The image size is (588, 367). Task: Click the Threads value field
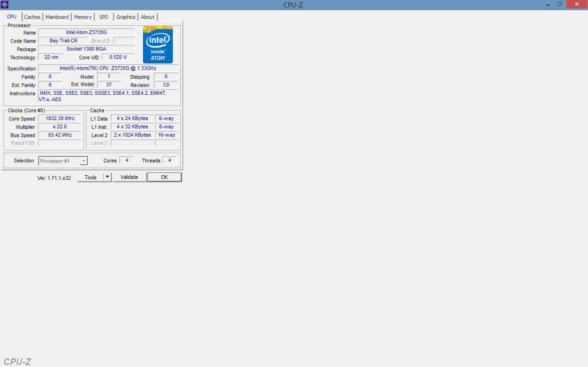click(x=169, y=160)
